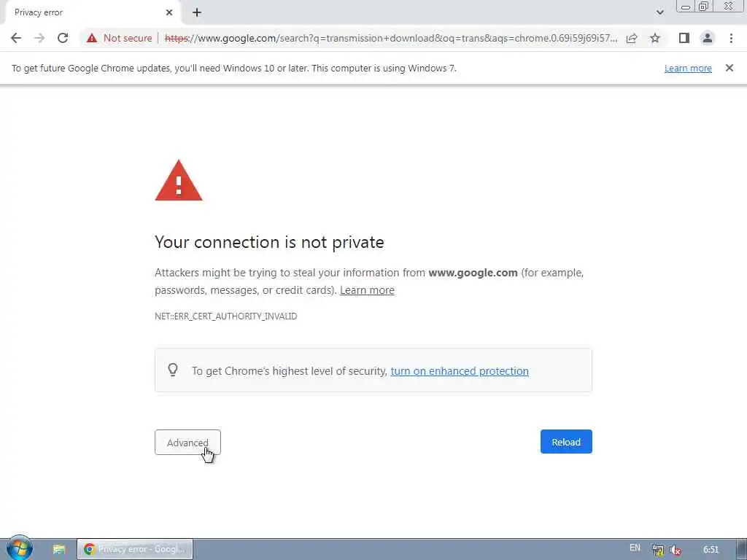Open the Windows Start menu
Image resolution: width=747 pixels, height=560 pixels.
pyautogui.click(x=19, y=548)
